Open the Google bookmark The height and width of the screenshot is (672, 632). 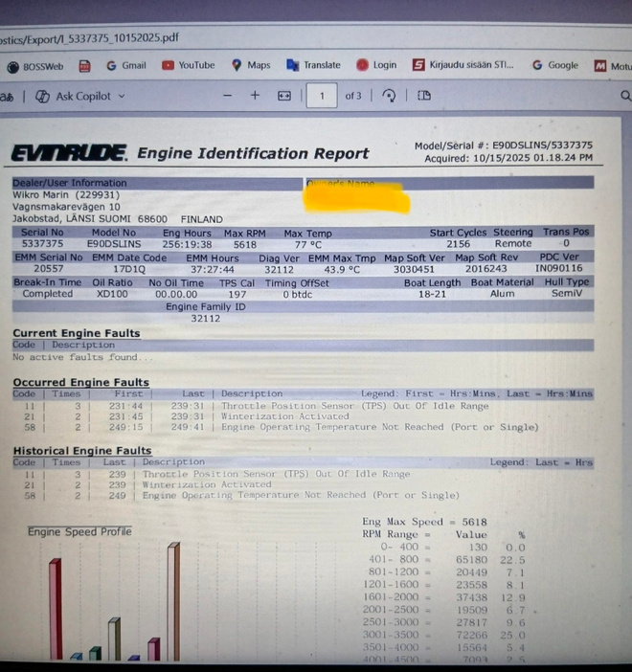click(x=555, y=65)
